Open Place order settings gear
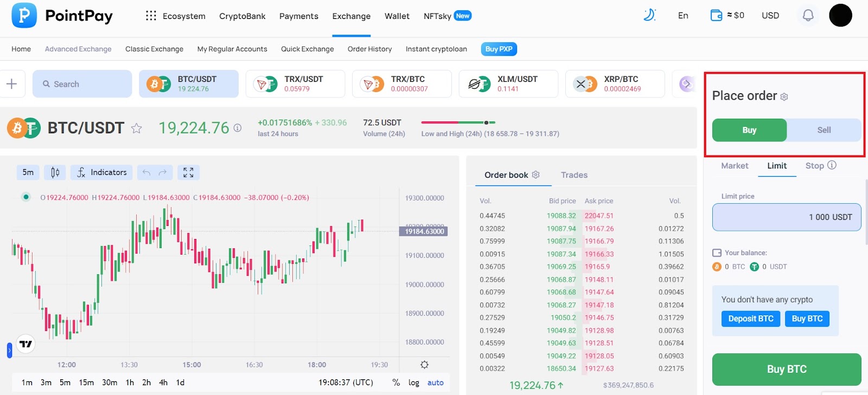Image resolution: width=868 pixels, height=395 pixels. click(x=784, y=97)
